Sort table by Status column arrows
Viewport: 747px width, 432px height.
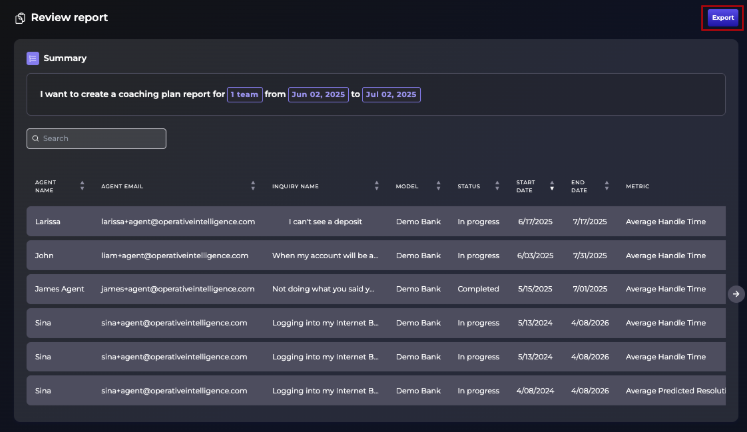(497, 186)
